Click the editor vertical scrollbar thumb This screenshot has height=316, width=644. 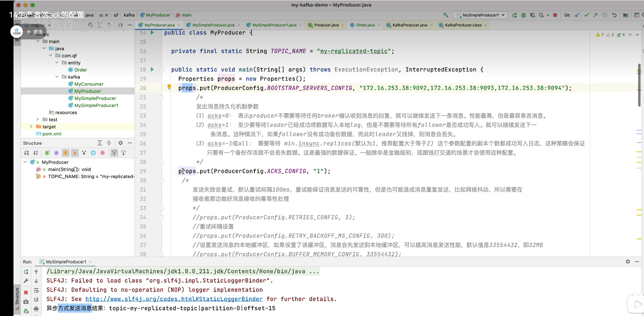639,86
